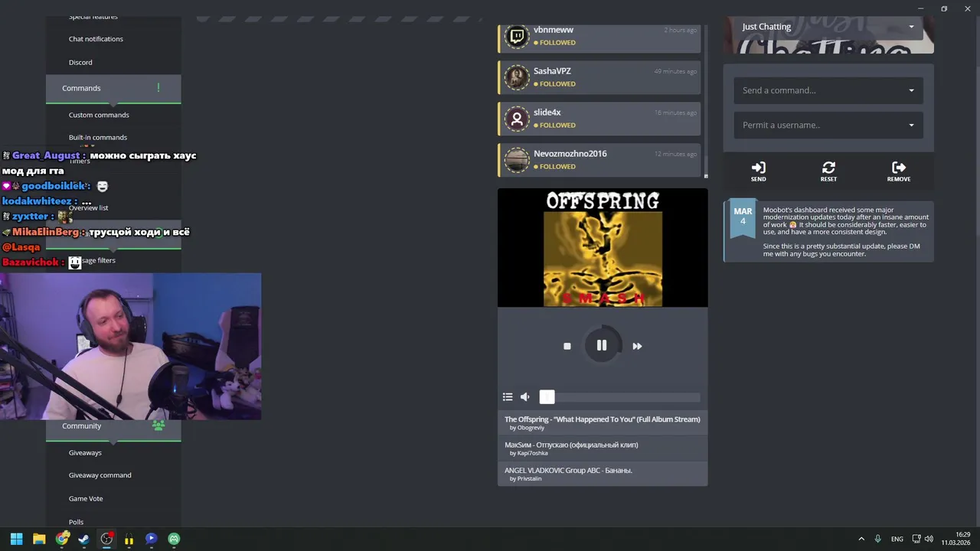The width and height of the screenshot is (980, 551).
Task: Select The Offspring full album stream queue item
Action: [603, 422]
